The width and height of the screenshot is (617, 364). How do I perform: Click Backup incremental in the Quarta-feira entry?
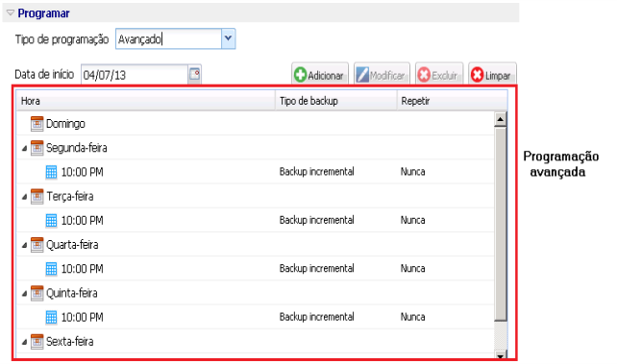click(317, 269)
